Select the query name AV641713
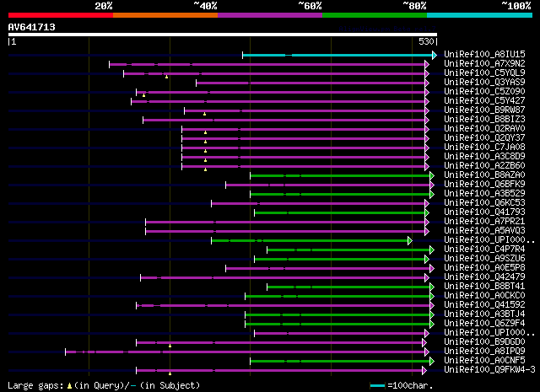The height and width of the screenshot is (392, 540). click(x=32, y=27)
